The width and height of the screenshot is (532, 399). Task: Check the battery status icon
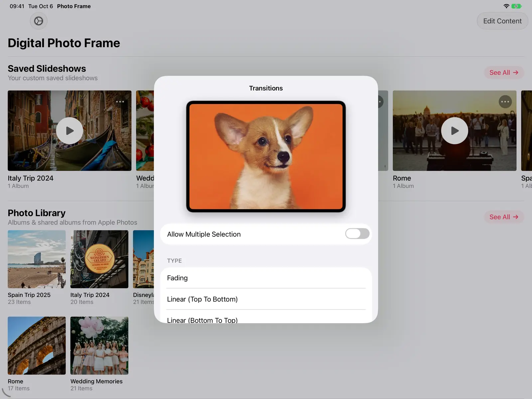[x=516, y=6]
